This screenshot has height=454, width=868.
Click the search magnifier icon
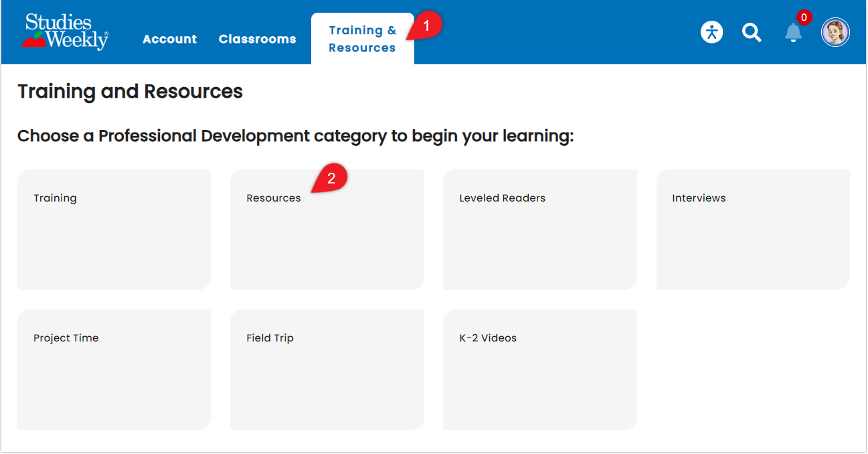click(x=752, y=32)
